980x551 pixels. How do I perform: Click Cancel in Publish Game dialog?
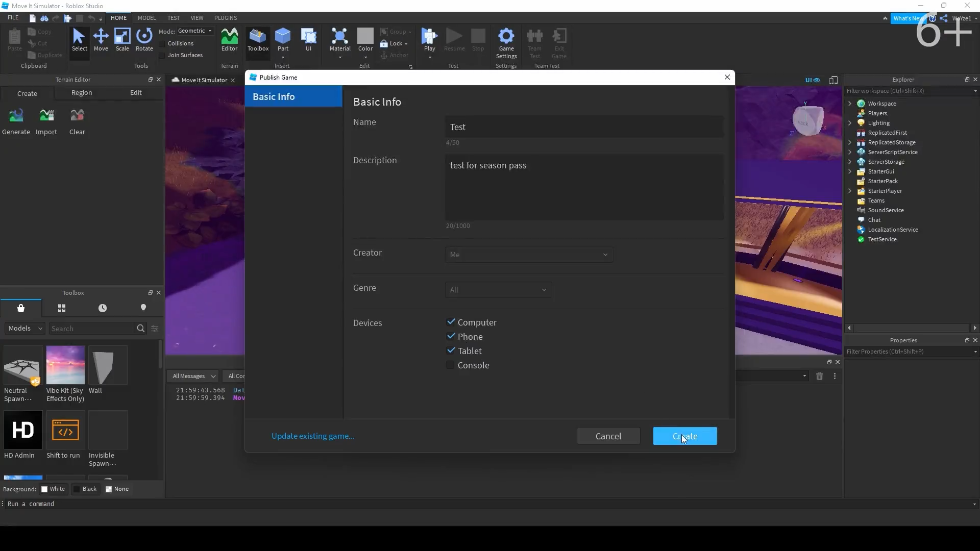(x=608, y=436)
